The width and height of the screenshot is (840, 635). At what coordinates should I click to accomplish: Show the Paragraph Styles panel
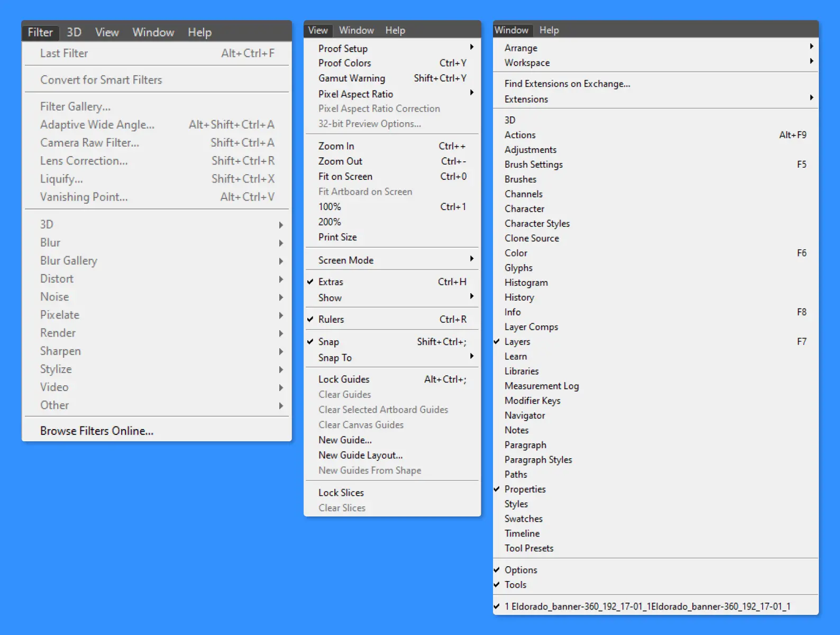(x=655, y=460)
